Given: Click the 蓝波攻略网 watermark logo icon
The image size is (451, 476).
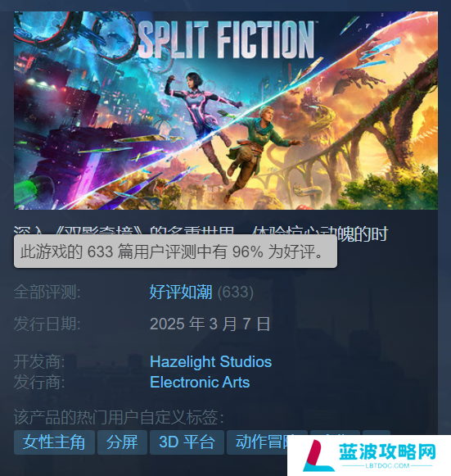Looking at the screenshot, I should pos(317,456).
